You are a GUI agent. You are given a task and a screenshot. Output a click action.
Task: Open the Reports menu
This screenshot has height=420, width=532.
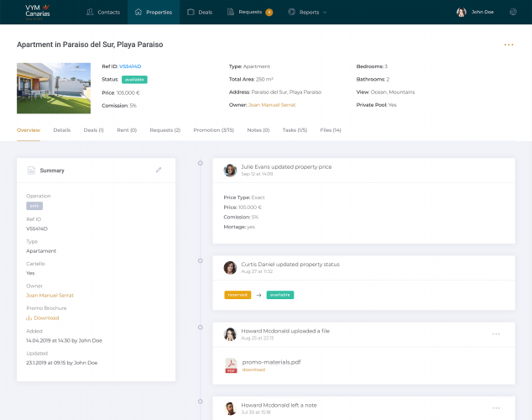tap(307, 12)
